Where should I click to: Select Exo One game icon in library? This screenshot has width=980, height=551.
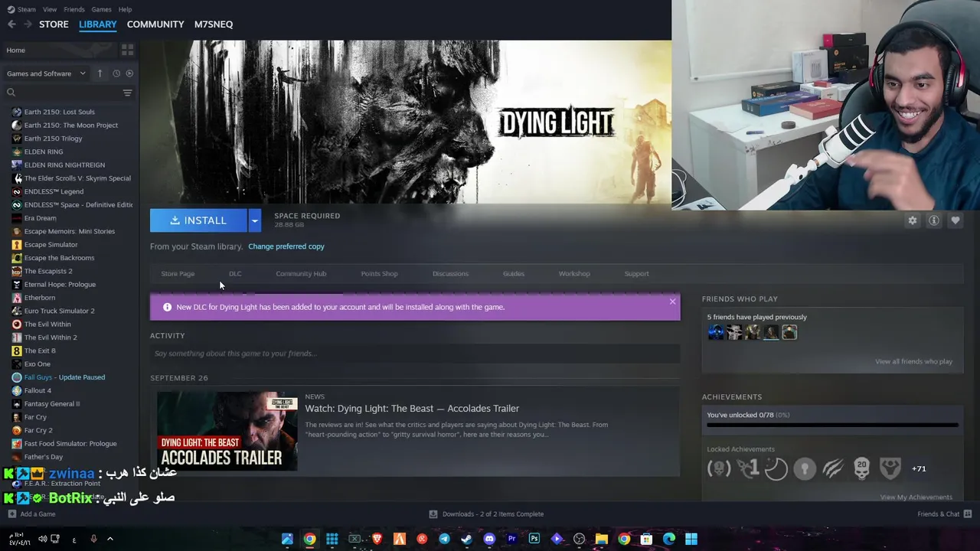coord(17,364)
